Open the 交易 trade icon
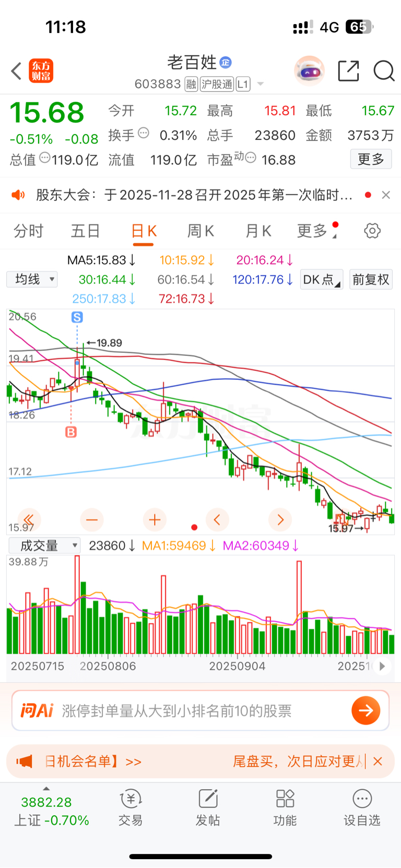Image resolution: width=401 pixels, height=868 pixels. pos(131,807)
